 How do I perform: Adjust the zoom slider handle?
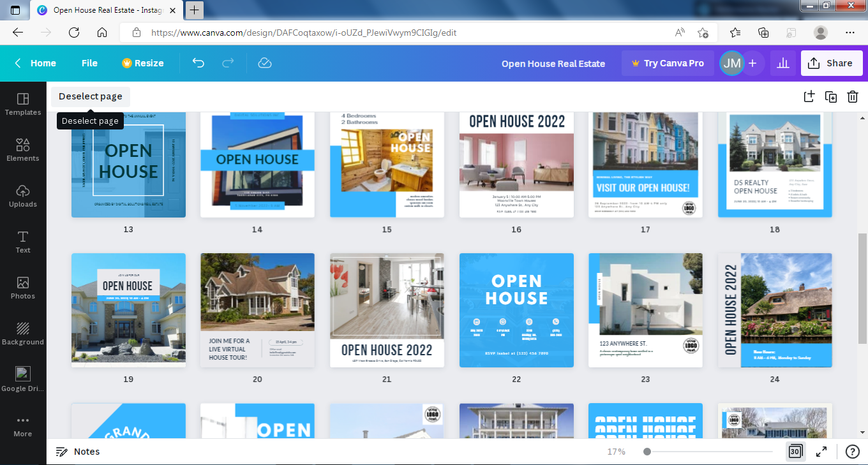647,452
